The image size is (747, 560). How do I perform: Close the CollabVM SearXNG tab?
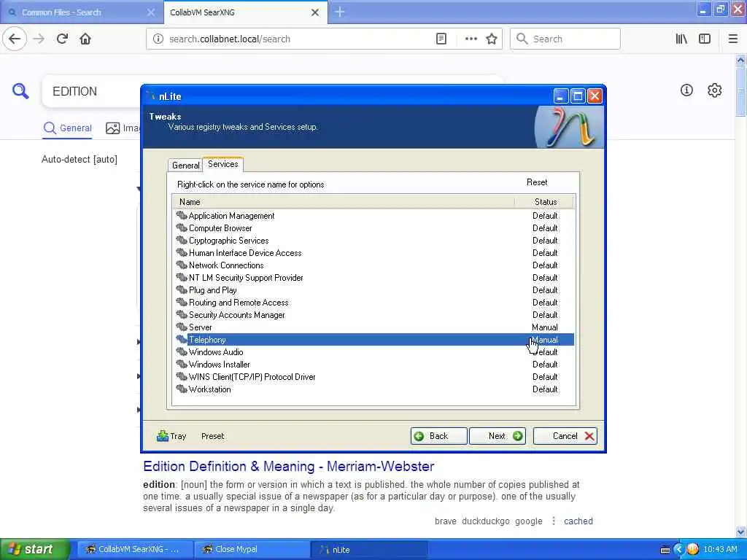tap(315, 12)
